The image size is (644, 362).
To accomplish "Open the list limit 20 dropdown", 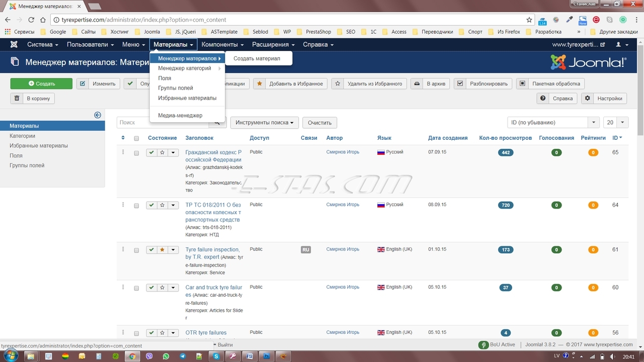I will tap(616, 123).
